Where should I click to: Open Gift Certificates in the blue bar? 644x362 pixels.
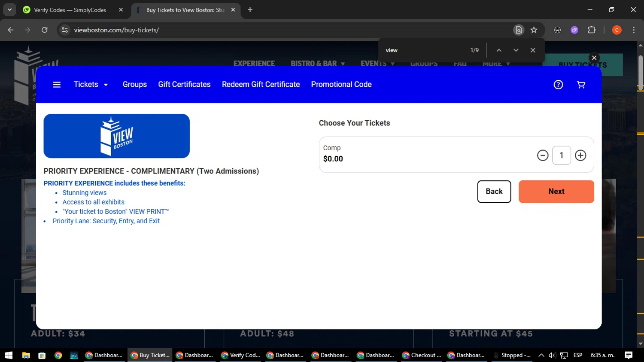click(184, 85)
